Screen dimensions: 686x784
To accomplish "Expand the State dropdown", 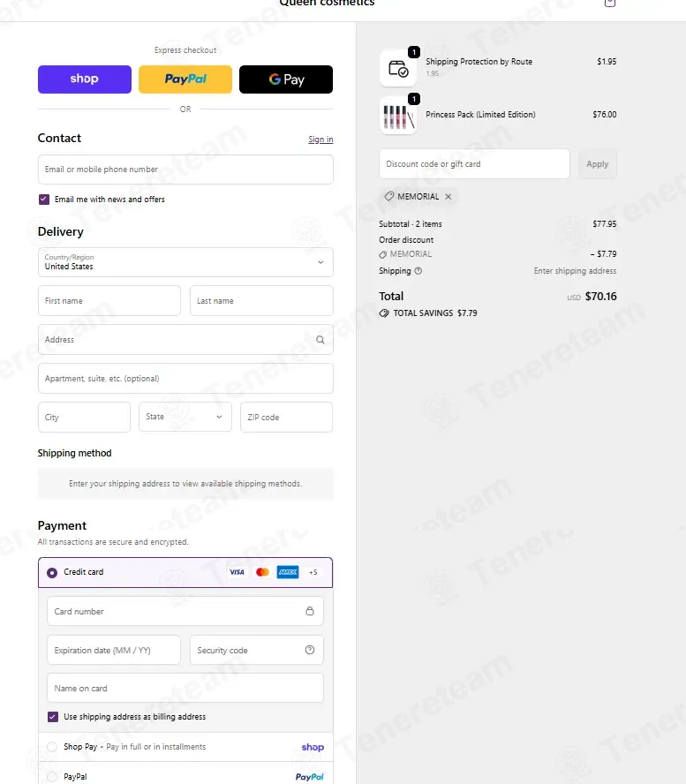I will pos(185,417).
